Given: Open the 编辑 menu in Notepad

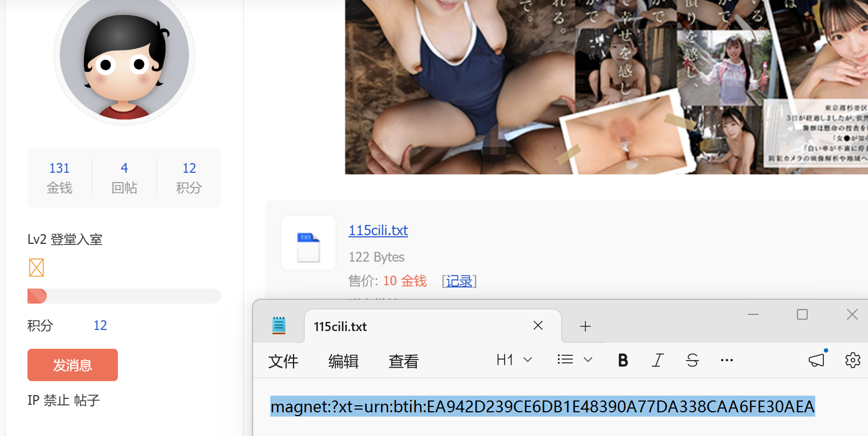Looking at the screenshot, I should point(344,361).
